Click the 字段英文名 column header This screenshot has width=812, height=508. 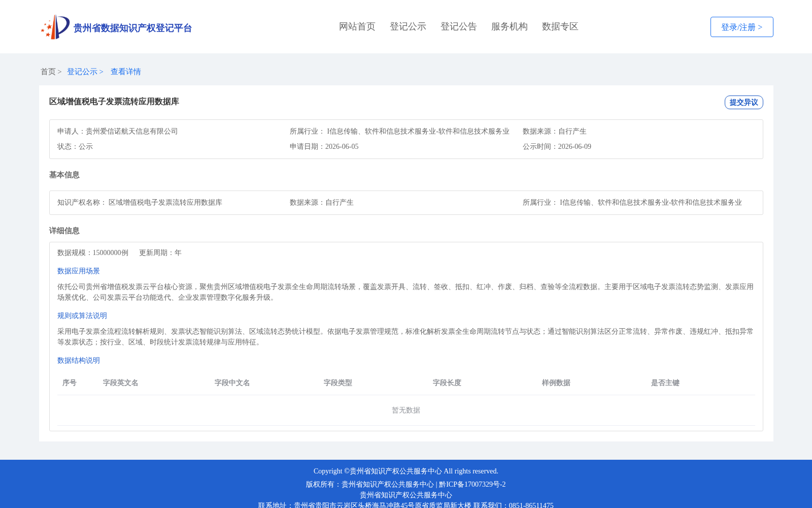(121, 383)
